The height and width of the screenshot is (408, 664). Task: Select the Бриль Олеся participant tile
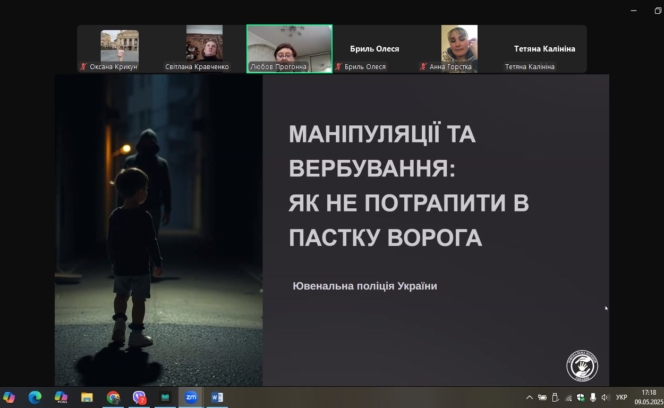click(374, 47)
